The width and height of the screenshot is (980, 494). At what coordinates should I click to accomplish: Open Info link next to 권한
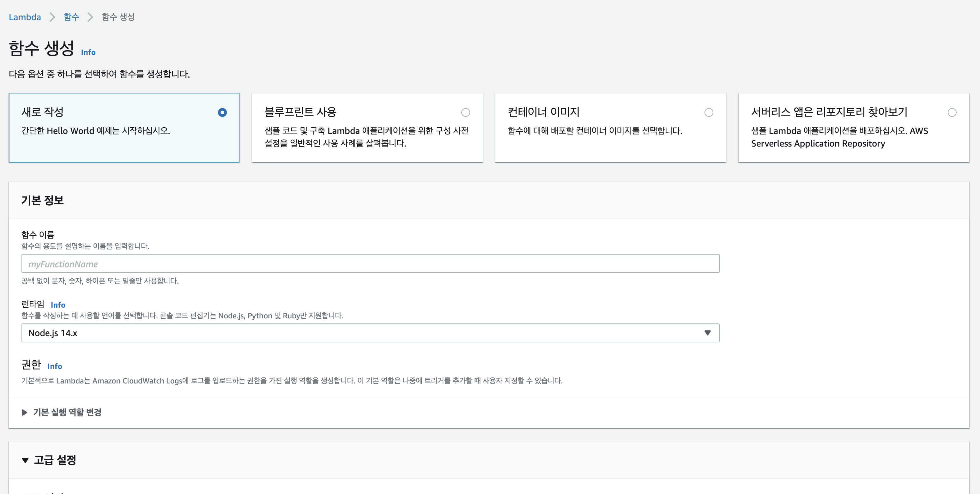[x=54, y=366]
